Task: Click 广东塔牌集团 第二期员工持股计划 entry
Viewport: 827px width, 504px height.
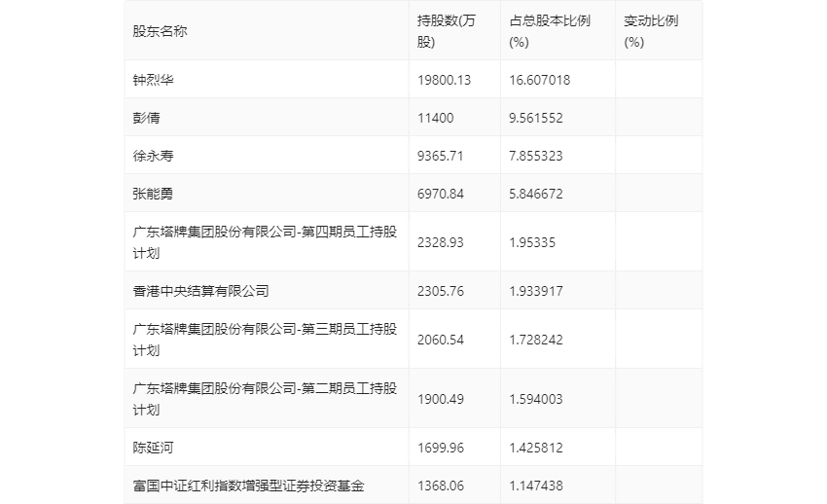Action: pyautogui.click(x=265, y=399)
